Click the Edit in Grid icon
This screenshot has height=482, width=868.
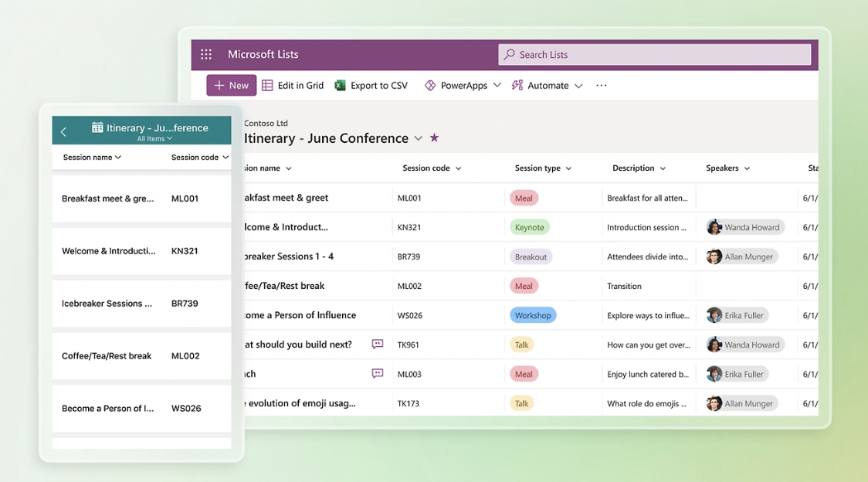pos(267,85)
